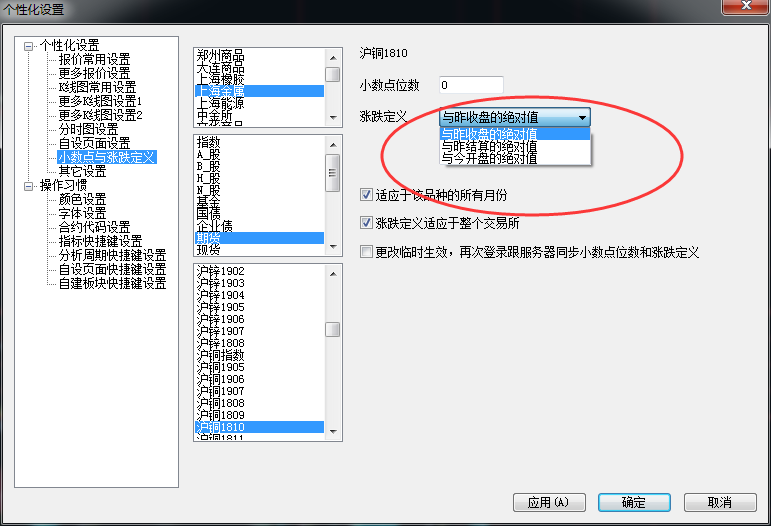
Task: Collapse the 操作习惯 tree node
Action: click(29, 185)
